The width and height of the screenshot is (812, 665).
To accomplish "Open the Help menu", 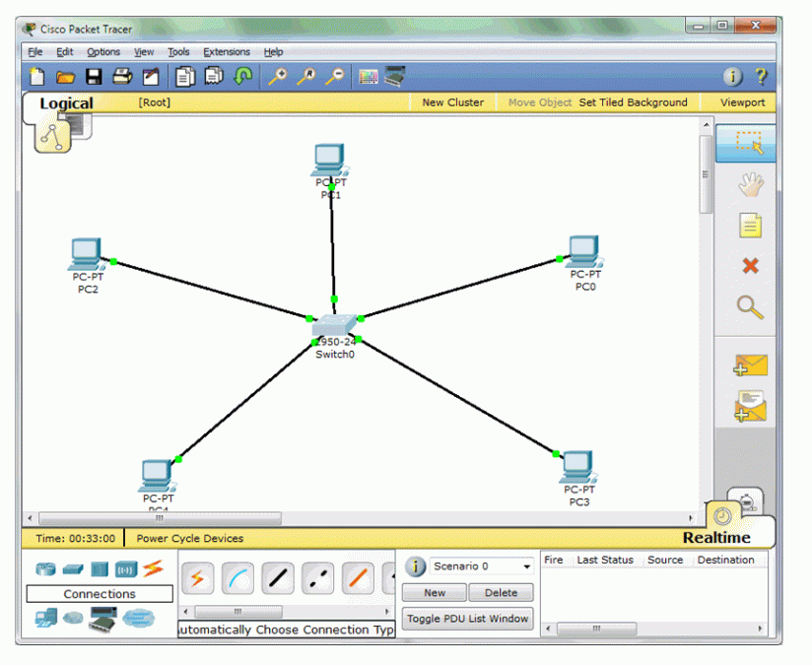I will pyautogui.click(x=273, y=52).
